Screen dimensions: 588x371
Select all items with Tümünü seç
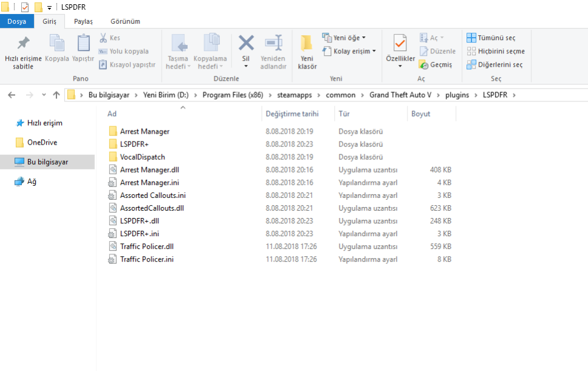pyautogui.click(x=491, y=38)
